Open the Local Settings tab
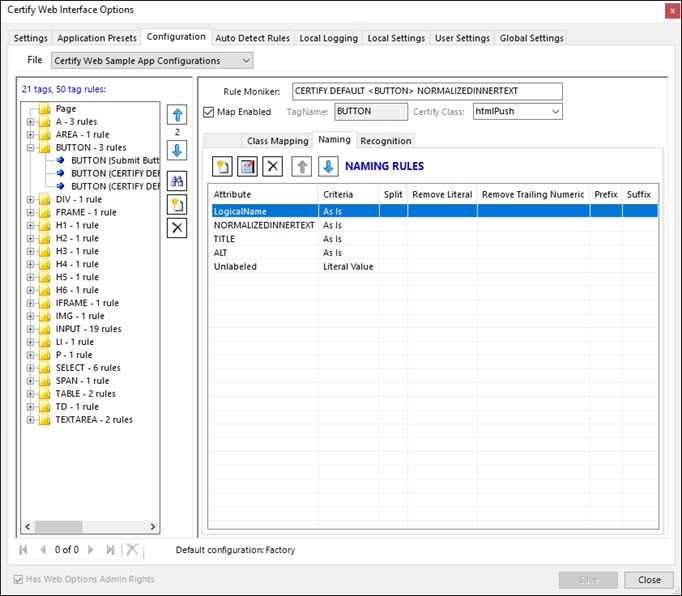This screenshot has height=596, width=682. click(396, 38)
